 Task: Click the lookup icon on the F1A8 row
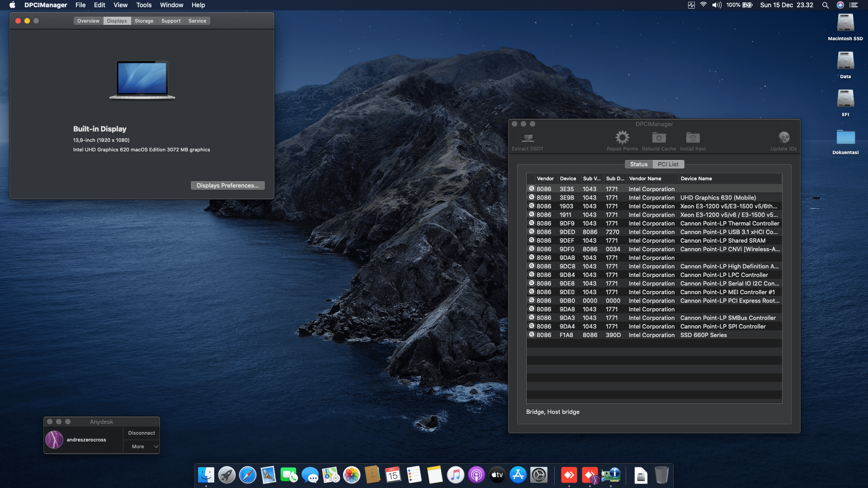click(532, 334)
